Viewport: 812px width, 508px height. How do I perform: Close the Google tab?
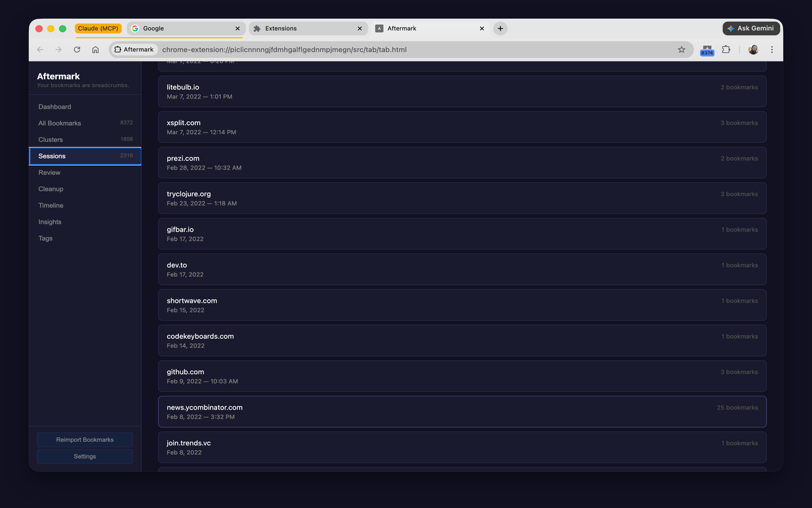tap(238, 29)
